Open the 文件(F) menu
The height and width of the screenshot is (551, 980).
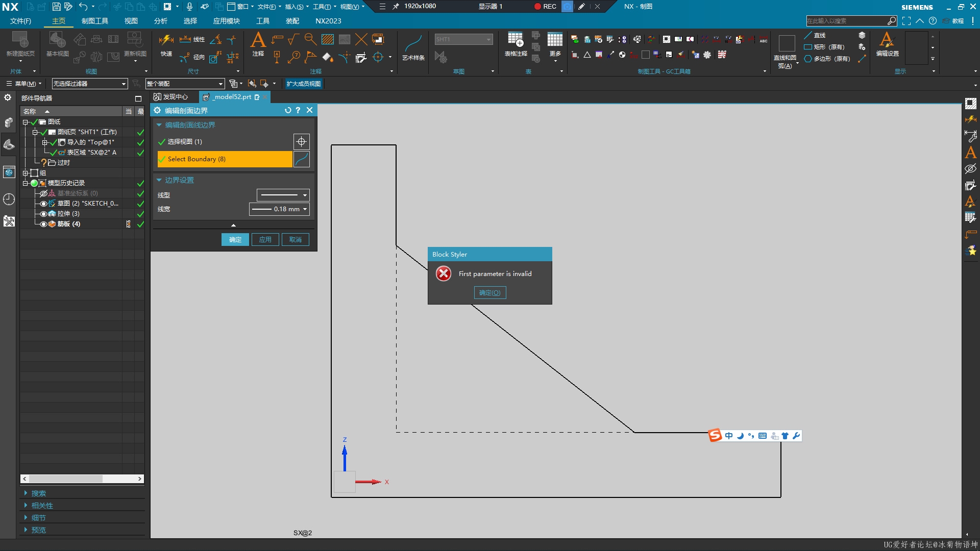point(20,21)
